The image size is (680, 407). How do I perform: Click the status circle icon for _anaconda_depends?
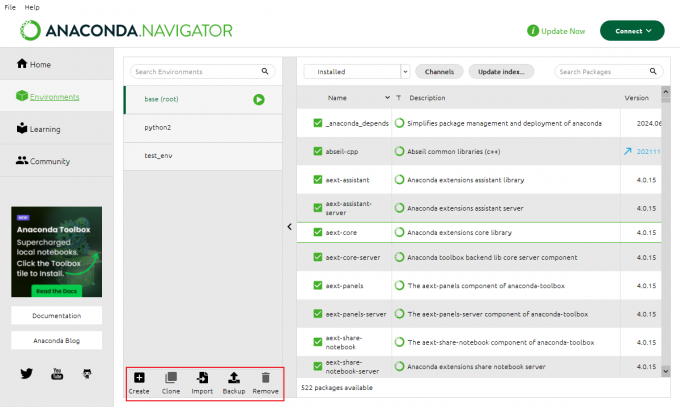(399, 123)
